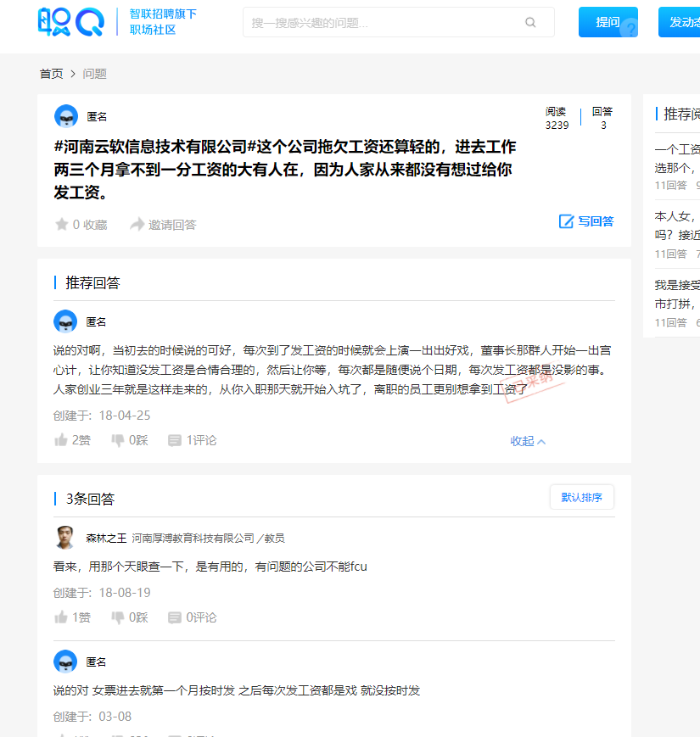700x737 pixels.
Task: Open recommended question starting 我是接受
Action: (677, 293)
